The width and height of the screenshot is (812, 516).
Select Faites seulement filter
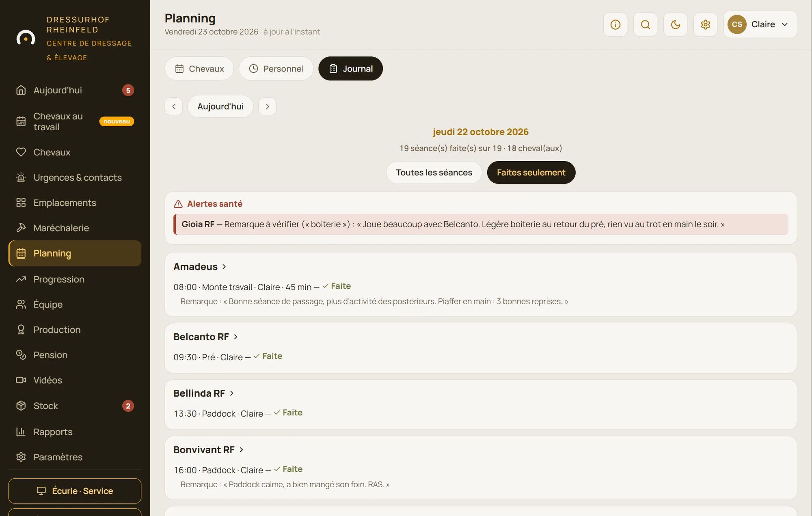[x=531, y=173]
